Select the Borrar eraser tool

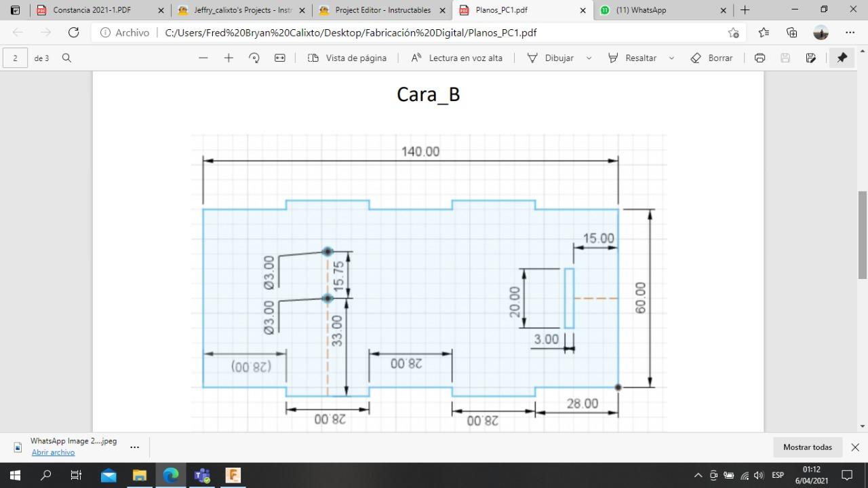coord(711,58)
